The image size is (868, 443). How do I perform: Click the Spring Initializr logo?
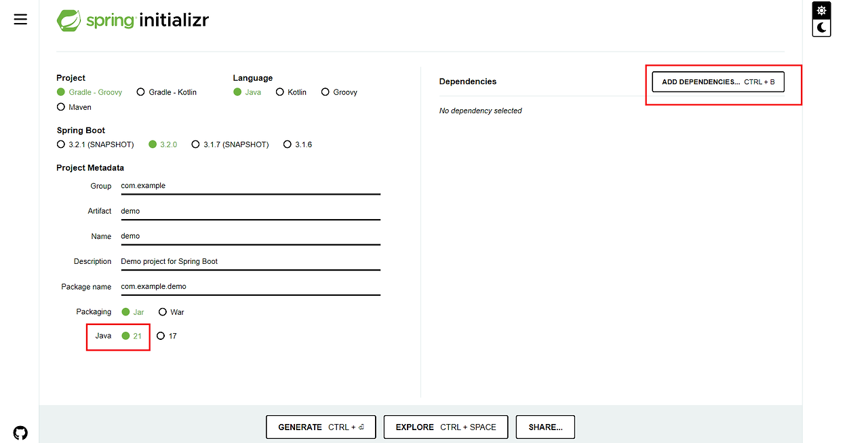click(133, 20)
